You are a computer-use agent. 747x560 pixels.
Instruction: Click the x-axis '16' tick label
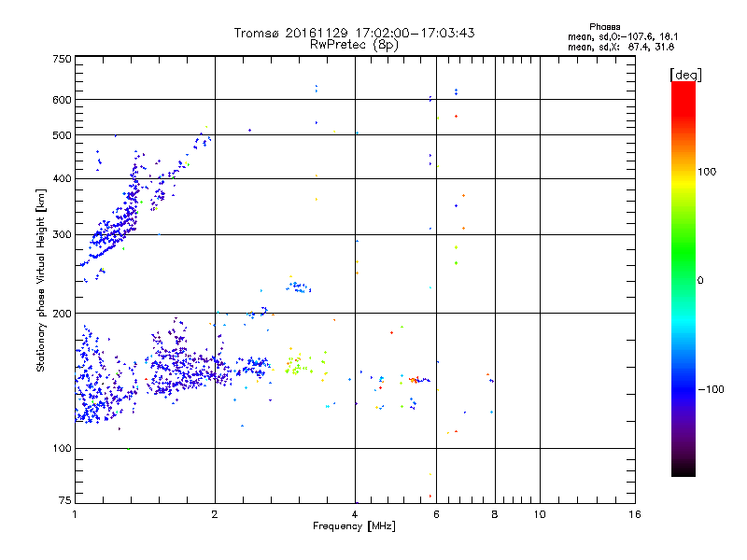(635, 514)
